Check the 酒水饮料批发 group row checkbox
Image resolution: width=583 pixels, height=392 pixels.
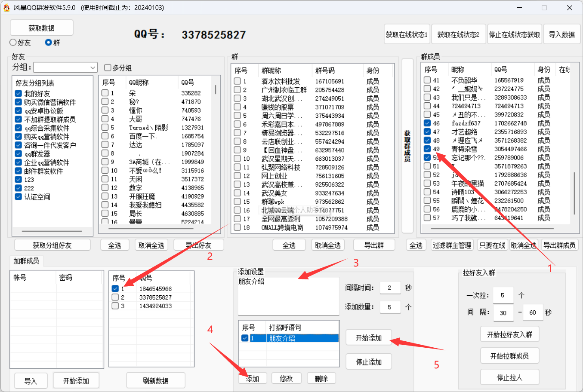pyautogui.click(x=238, y=81)
